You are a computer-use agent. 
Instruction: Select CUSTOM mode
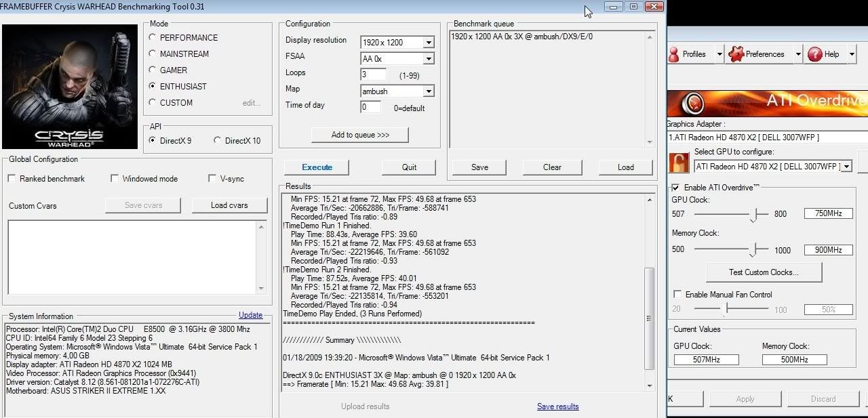point(152,103)
